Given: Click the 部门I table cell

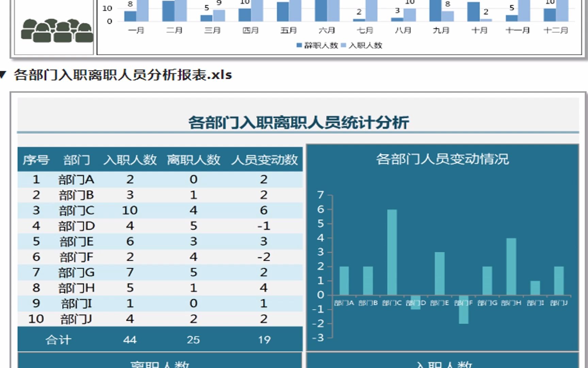Looking at the screenshot, I should tap(76, 304).
